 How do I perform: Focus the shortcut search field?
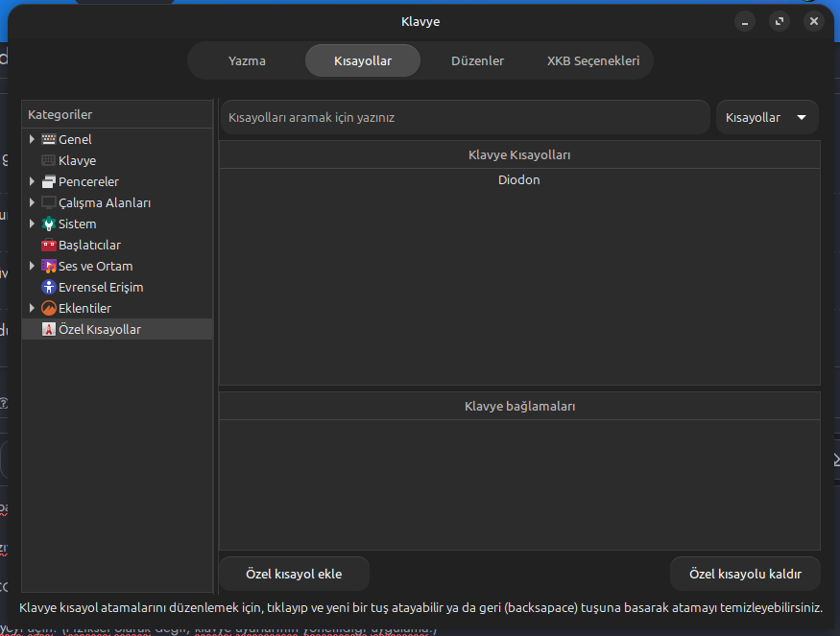click(465, 117)
